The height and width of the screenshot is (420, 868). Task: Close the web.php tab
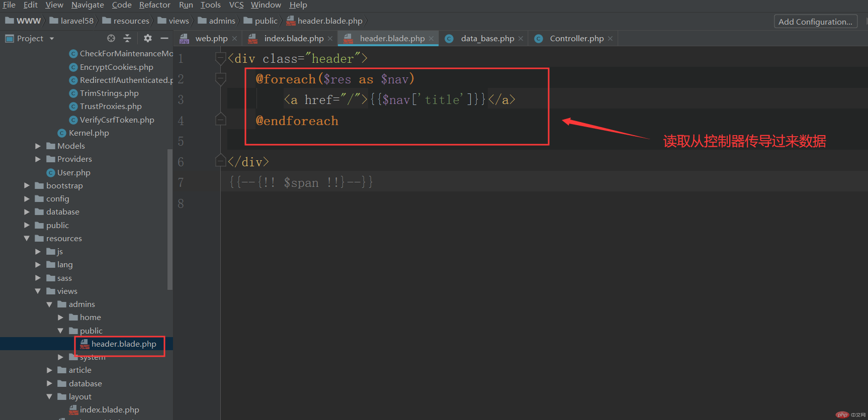click(234, 39)
